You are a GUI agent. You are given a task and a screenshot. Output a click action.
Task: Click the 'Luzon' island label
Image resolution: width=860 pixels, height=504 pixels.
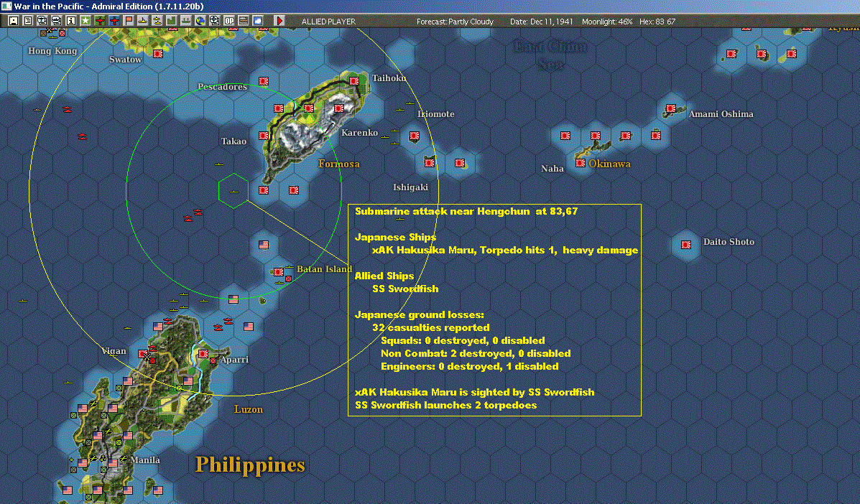tap(249, 409)
